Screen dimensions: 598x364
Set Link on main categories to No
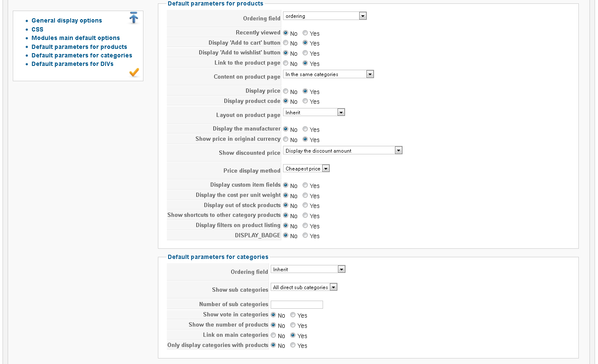[x=273, y=335]
